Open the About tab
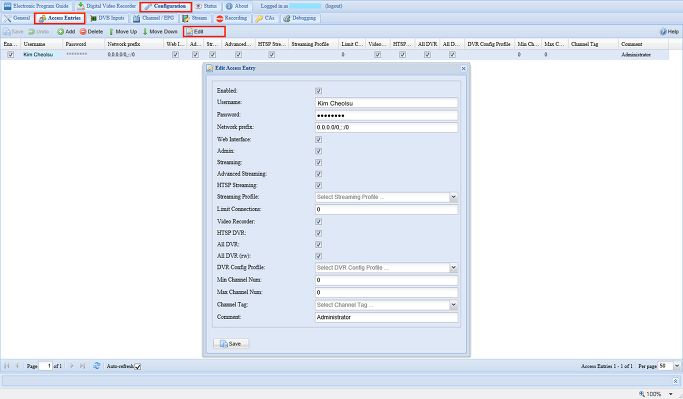683x399 pixels. point(237,6)
